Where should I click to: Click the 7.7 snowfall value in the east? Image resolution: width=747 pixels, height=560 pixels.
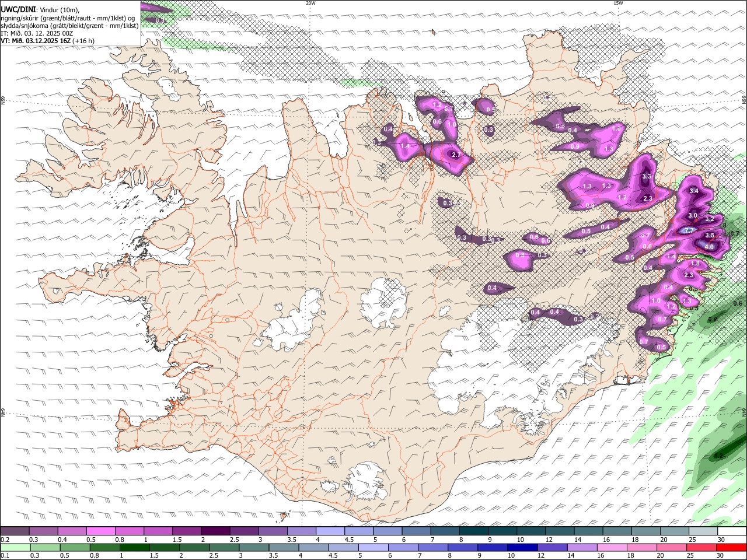tap(689, 230)
